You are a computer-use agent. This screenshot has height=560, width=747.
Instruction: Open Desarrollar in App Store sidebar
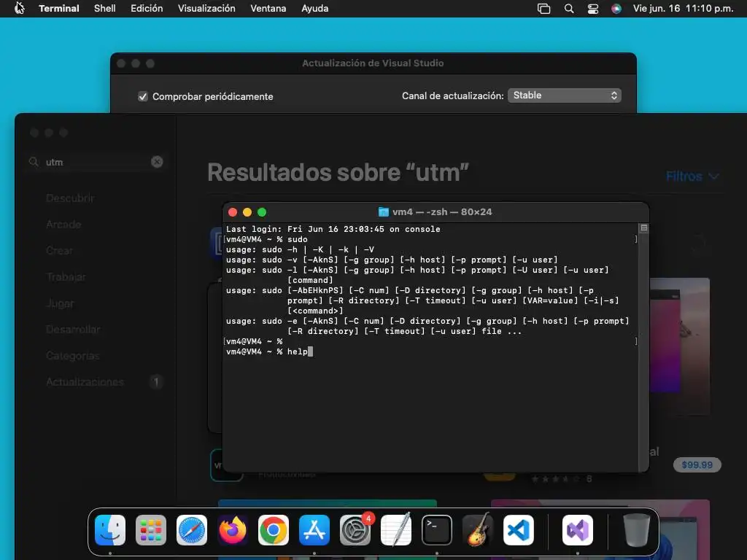point(73,330)
